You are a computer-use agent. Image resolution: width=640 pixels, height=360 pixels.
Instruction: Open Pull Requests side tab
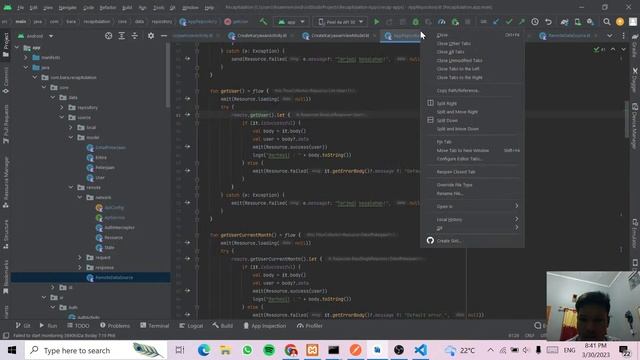(6, 124)
